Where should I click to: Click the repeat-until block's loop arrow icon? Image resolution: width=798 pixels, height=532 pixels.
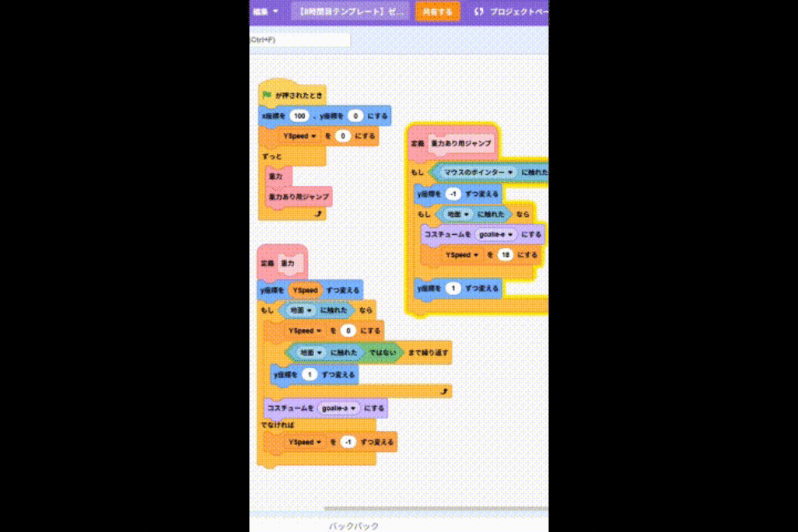click(444, 392)
